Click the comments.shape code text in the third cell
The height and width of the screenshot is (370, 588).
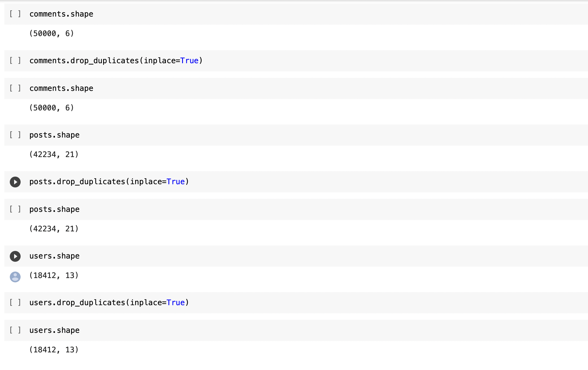(61, 88)
